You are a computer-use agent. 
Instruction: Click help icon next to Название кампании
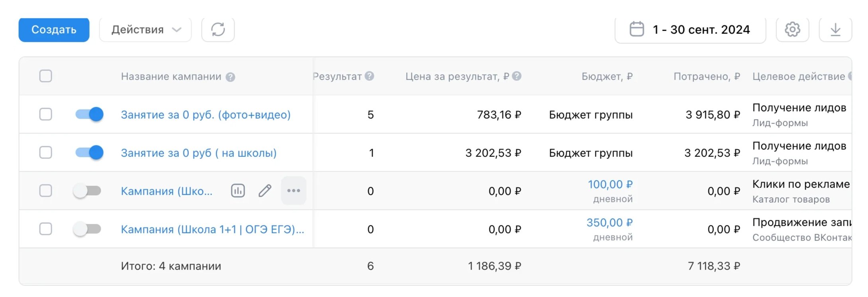[230, 77]
